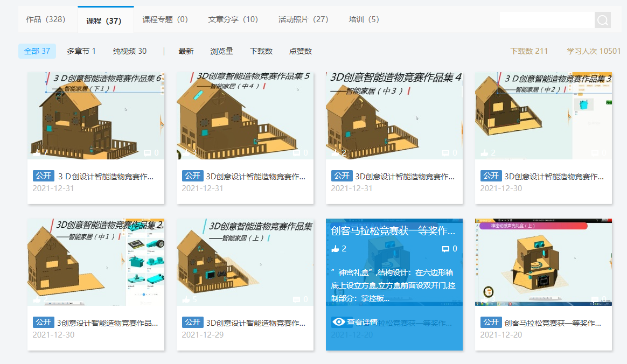Open the 活动照片 tab
This screenshot has height=364, width=627.
303,18
